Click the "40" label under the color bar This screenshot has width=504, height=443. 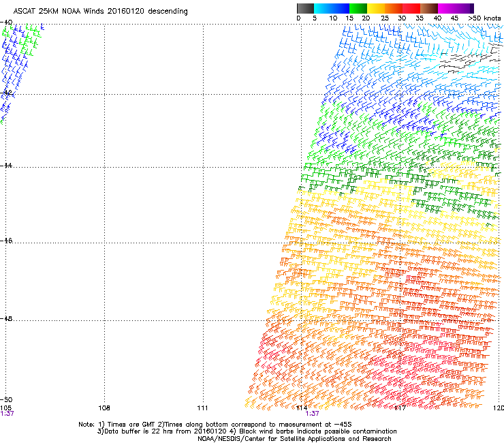tap(437, 18)
